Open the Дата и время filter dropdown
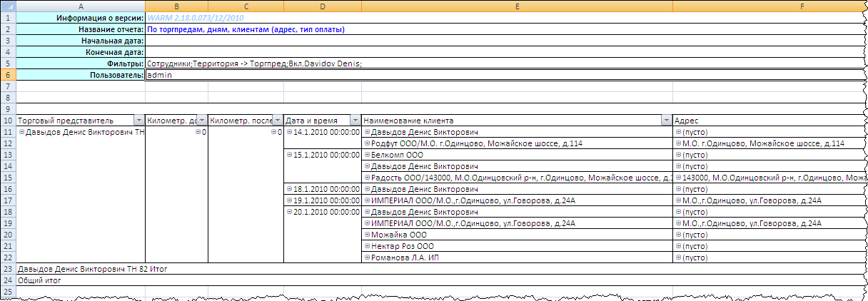This screenshot has width=868, height=301. pyautogui.click(x=355, y=121)
